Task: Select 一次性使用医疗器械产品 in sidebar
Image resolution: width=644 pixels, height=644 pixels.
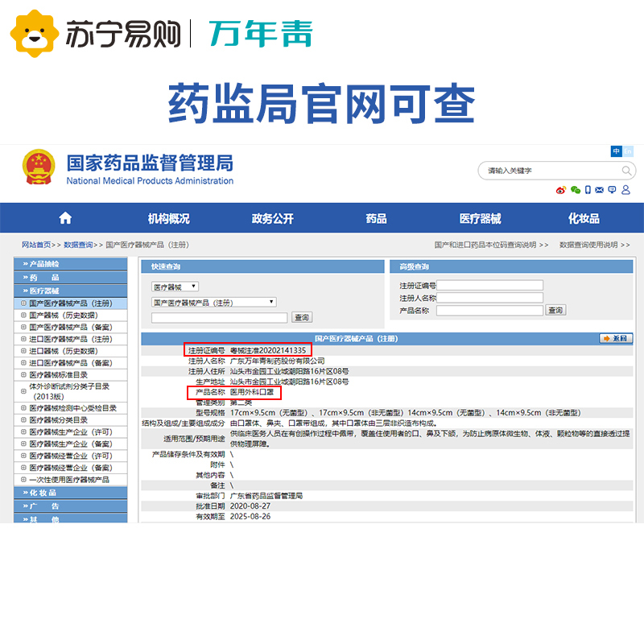Action: [x=69, y=480]
